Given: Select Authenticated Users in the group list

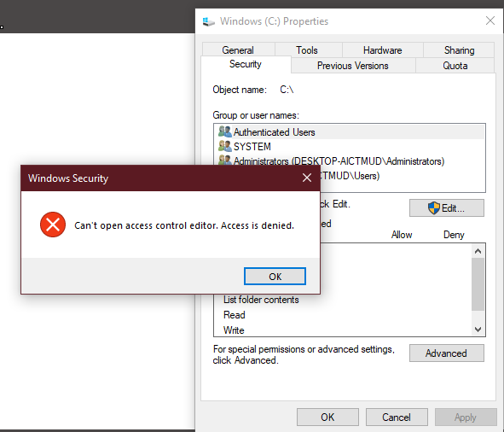Looking at the screenshot, I should point(350,132).
